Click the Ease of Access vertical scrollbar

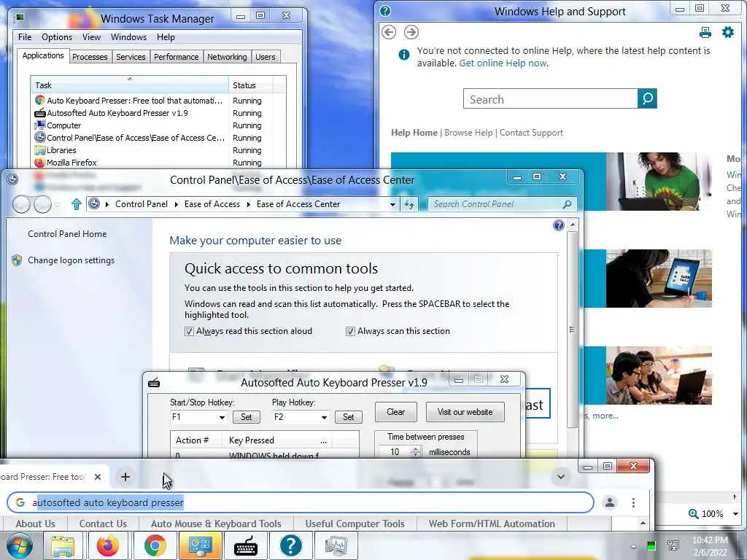(572, 329)
